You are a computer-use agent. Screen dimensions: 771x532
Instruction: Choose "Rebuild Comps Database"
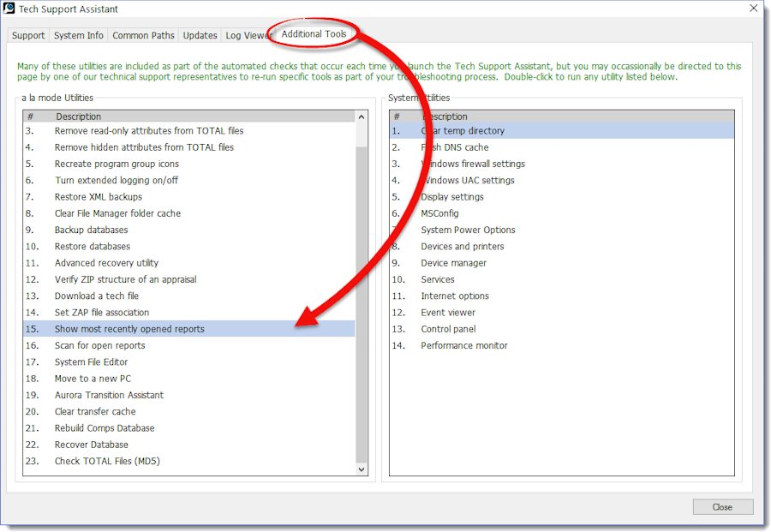point(188,428)
